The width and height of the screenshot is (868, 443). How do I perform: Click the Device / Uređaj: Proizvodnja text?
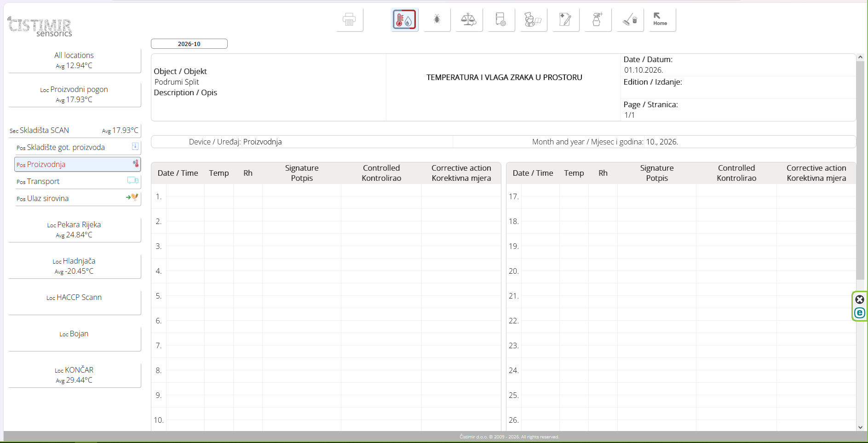click(235, 142)
